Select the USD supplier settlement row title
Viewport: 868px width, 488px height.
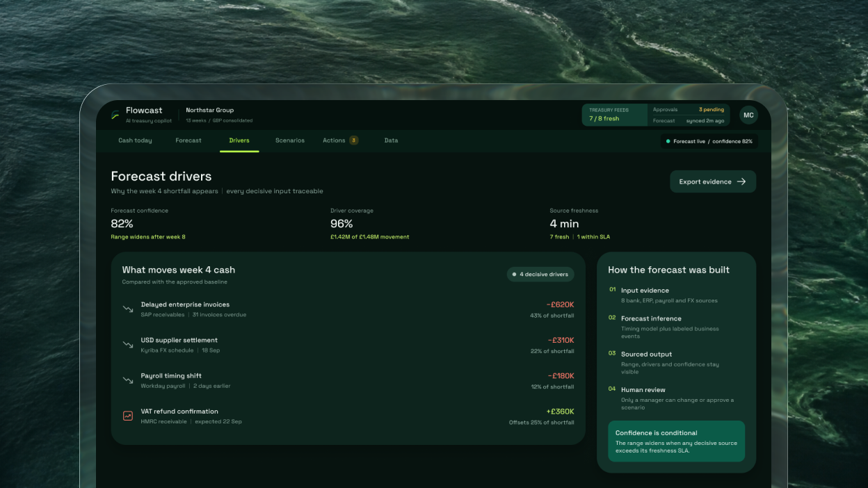(x=179, y=340)
